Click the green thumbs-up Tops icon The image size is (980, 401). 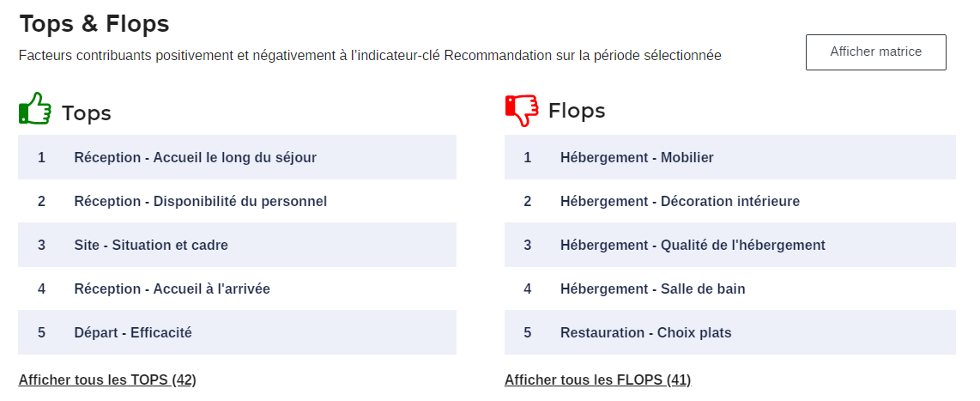coord(35,109)
